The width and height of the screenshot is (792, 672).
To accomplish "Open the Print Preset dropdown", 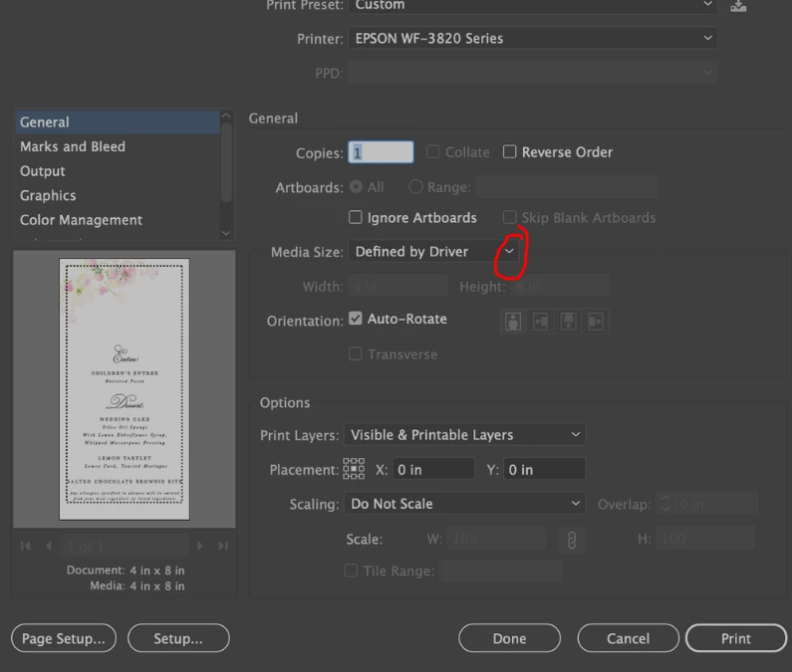I will tap(533, 6).
